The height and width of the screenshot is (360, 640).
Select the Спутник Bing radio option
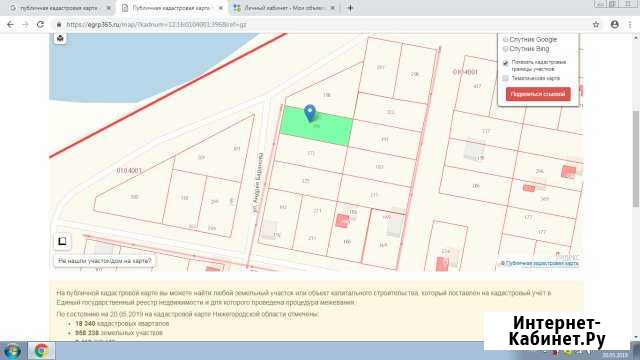[x=505, y=49]
